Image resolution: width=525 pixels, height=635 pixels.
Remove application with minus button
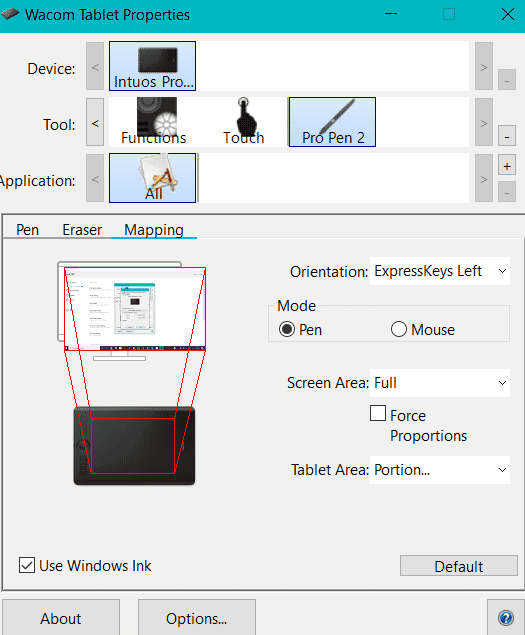(x=507, y=192)
